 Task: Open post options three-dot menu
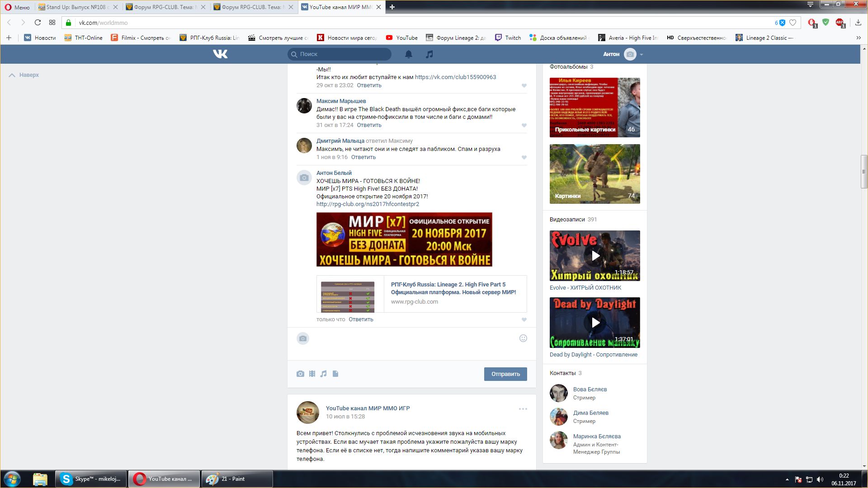(523, 409)
